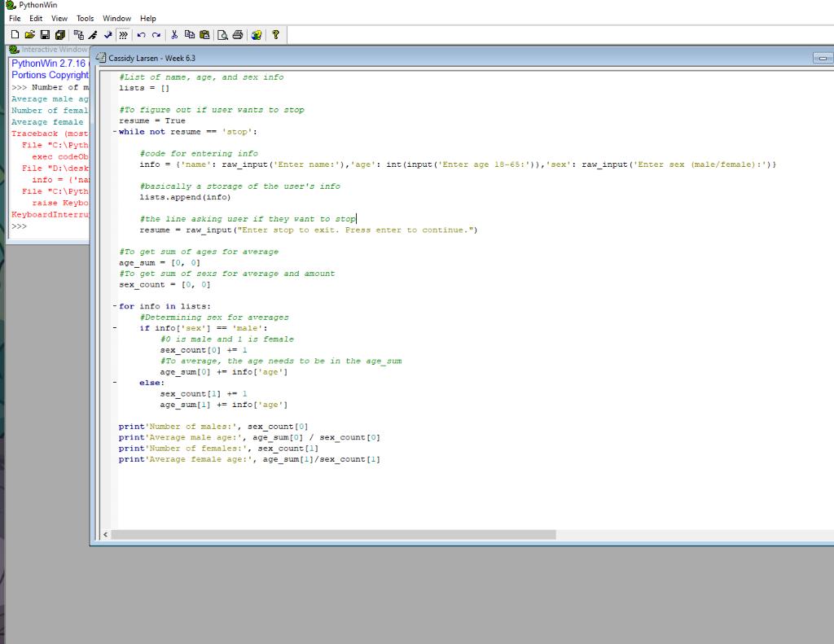This screenshot has height=644, width=834.
Task: Open the Tools menu
Action: [84, 18]
